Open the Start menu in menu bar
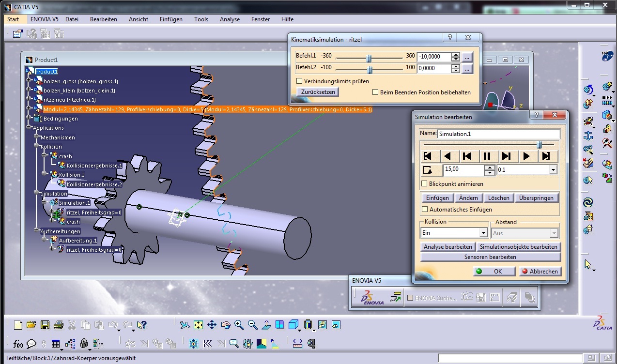 coord(13,19)
